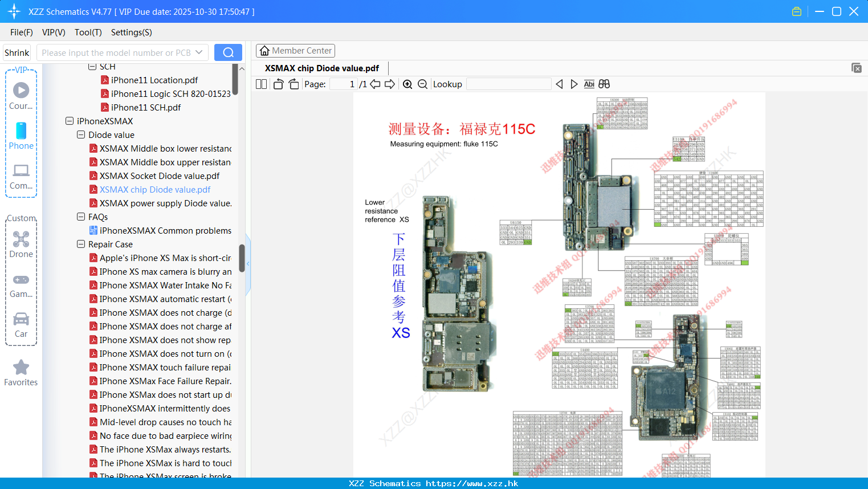Viewport: 868px width, 489px height.
Task: Collapse the Repair Case folder
Action: [x=81, y=244]
